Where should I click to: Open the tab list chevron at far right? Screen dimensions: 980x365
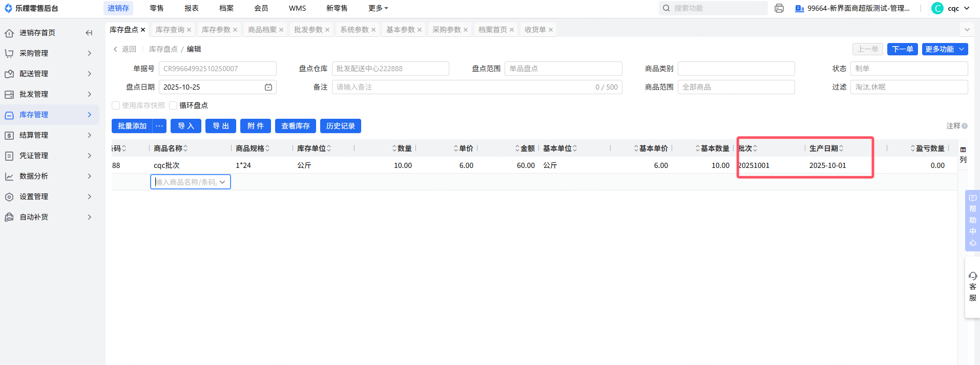coord(967,30)
